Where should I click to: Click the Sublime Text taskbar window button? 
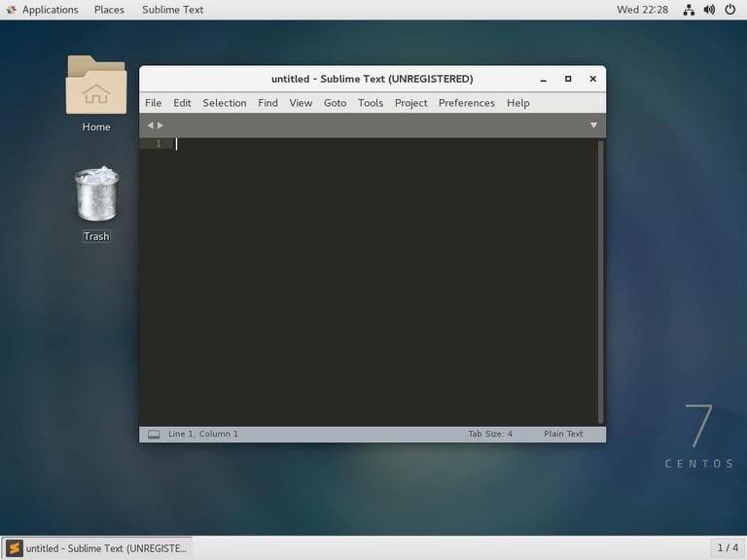coord(96,547)
